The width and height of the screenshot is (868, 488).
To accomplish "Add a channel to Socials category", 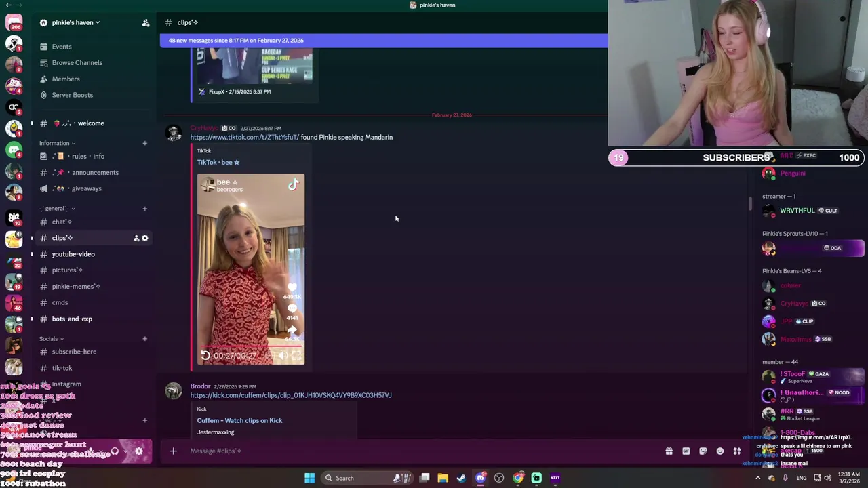I will pos(144,339).
